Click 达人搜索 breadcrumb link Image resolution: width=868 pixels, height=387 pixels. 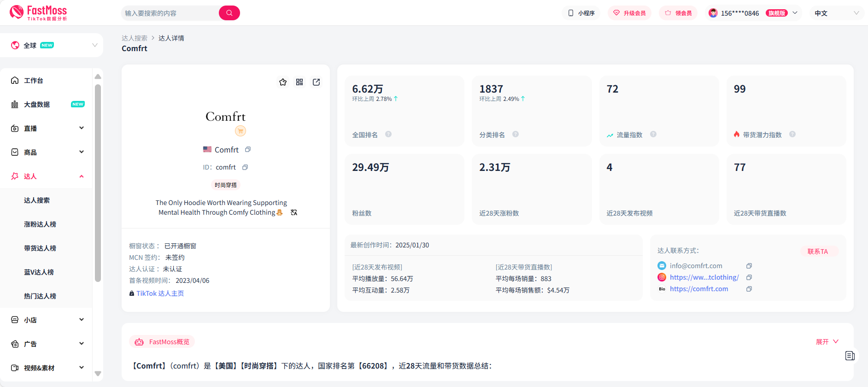pyautogui.click(x=135, y=38)
